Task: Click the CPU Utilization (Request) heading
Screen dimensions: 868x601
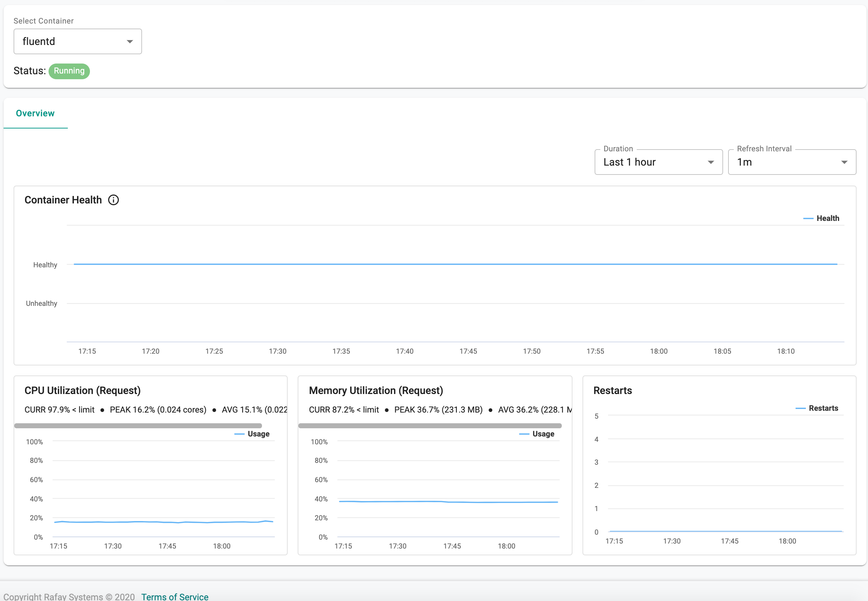Action: pos(82,390)
